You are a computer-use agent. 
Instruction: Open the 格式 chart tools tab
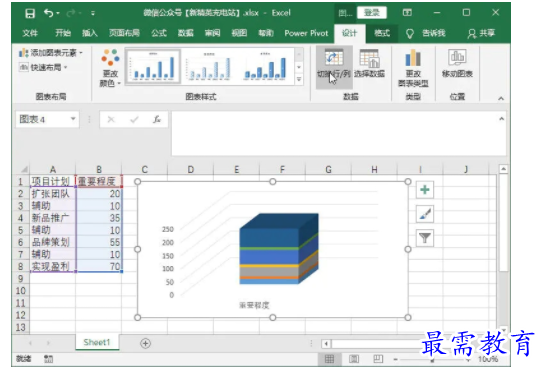(382, 33)
